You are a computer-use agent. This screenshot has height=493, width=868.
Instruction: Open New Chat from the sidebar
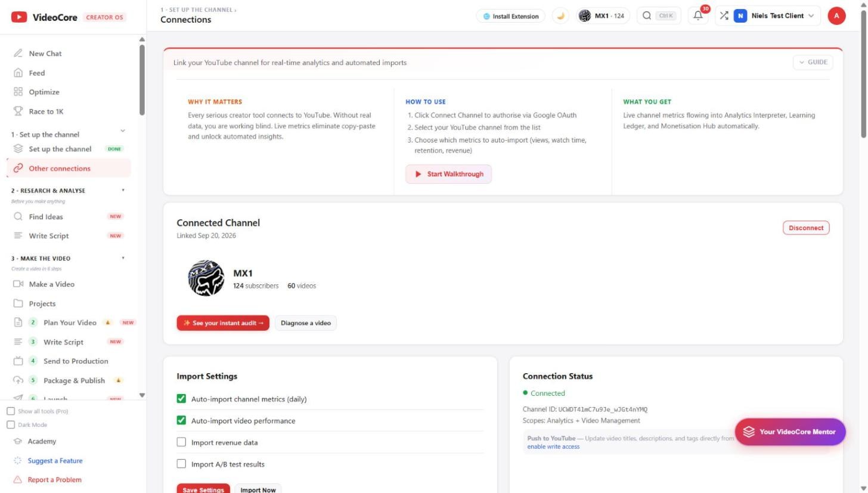point(45,54)
